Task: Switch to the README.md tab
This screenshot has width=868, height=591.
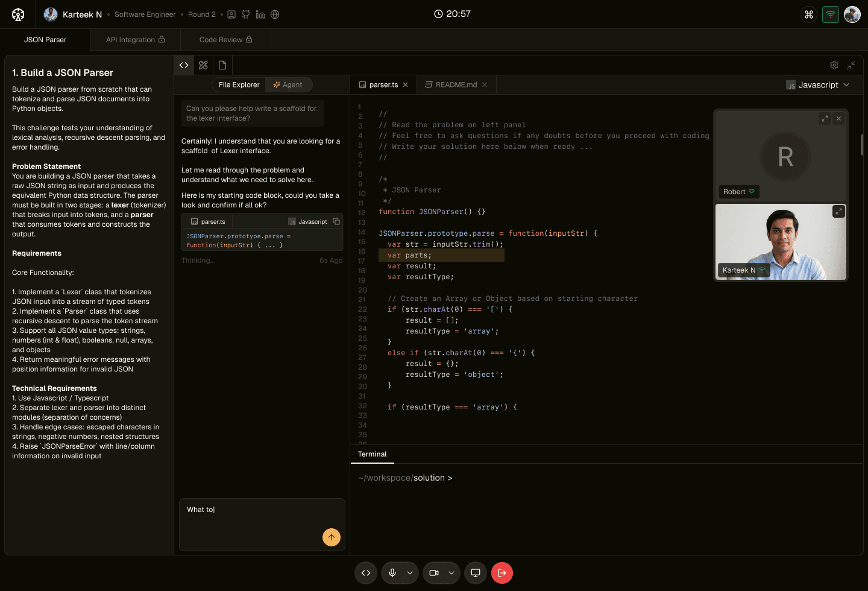Action: click(456, 85)
